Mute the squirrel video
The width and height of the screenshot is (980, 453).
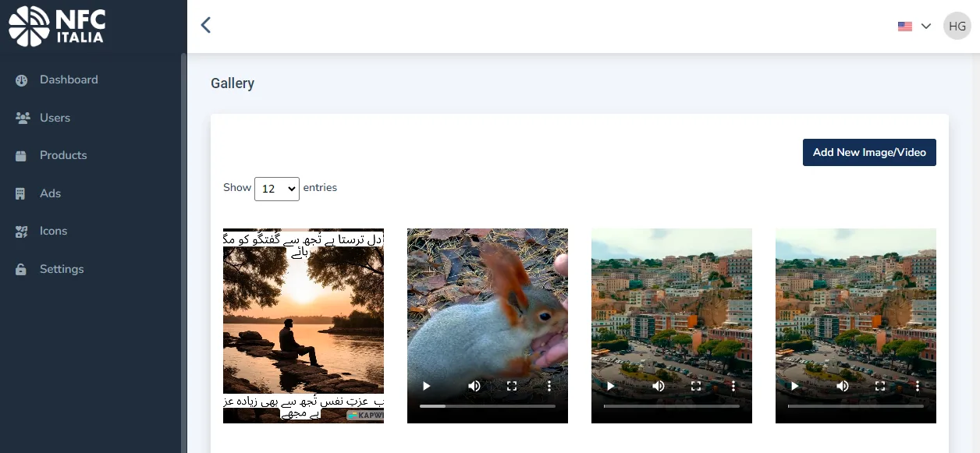(x=474, y=386)
